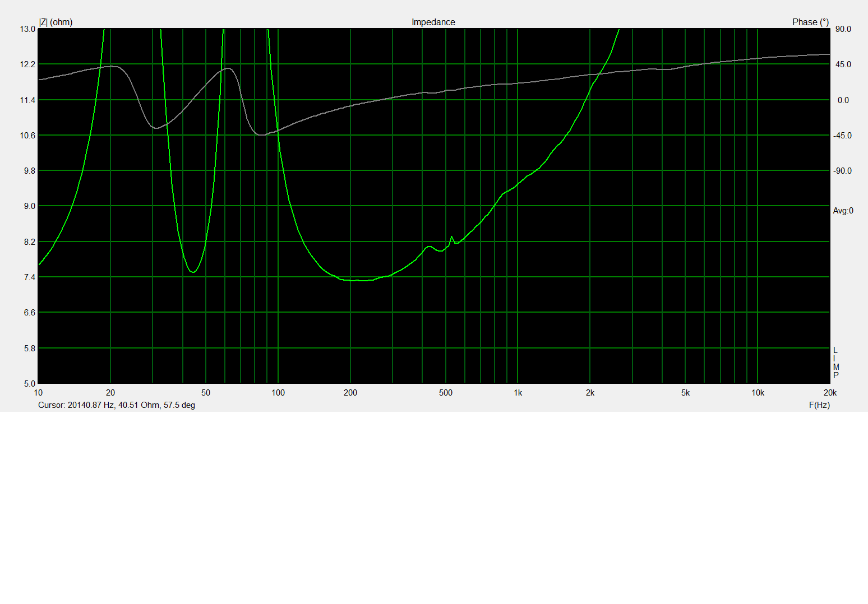Viewport: 868px width, 604px height.
Task: Click the 0.0 degree phase tick label
Action: [x=843, y=100]
